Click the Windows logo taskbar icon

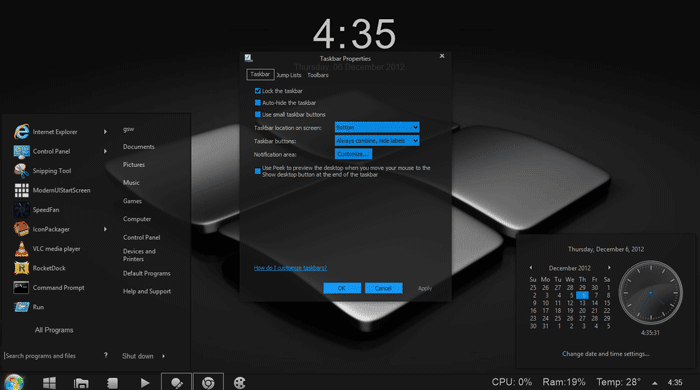pyautogui.click(x=49, y=383)
